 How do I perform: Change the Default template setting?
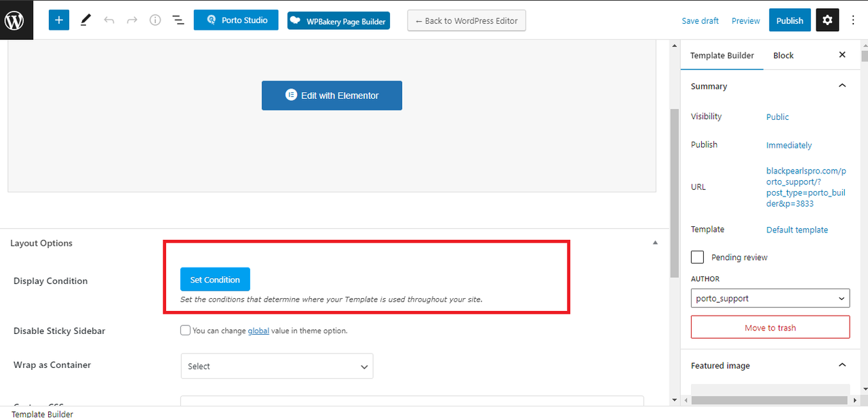click(797, 230)
